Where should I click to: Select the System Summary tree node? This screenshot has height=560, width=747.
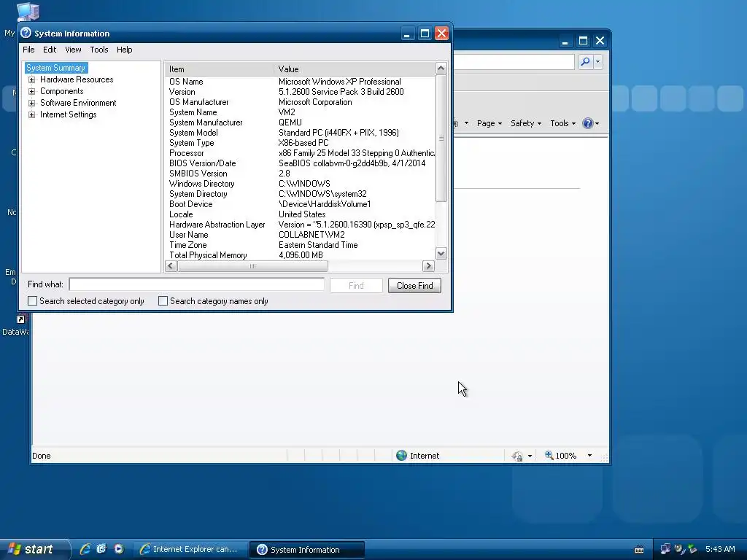(55, 68)
